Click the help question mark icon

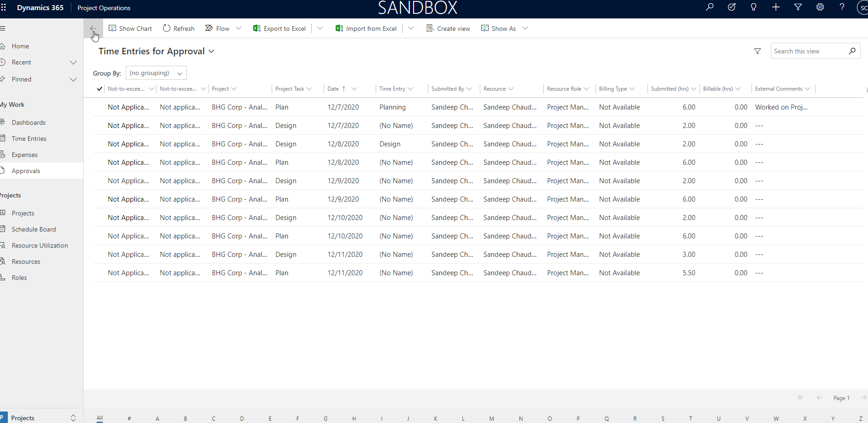842,7
